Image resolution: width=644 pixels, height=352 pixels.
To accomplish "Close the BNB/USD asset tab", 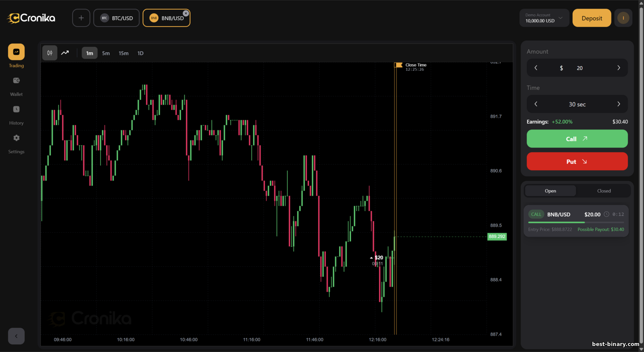I will click(186, 13).
